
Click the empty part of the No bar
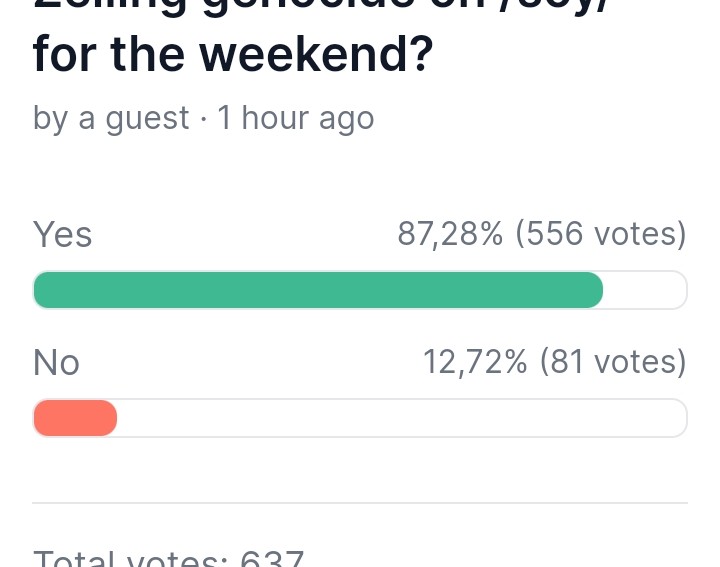coord(400,418)
